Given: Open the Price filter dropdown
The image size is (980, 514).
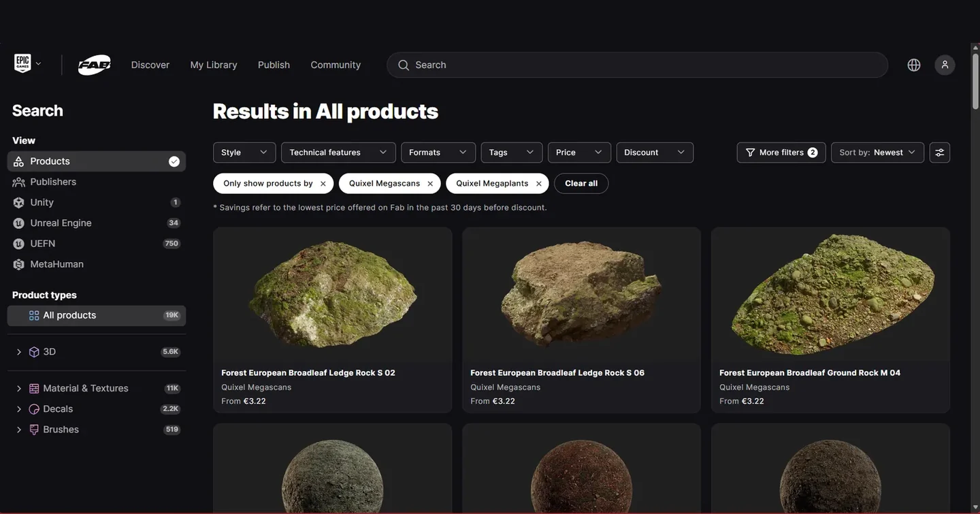Looking at the screenshot, I should pos(579,152).
